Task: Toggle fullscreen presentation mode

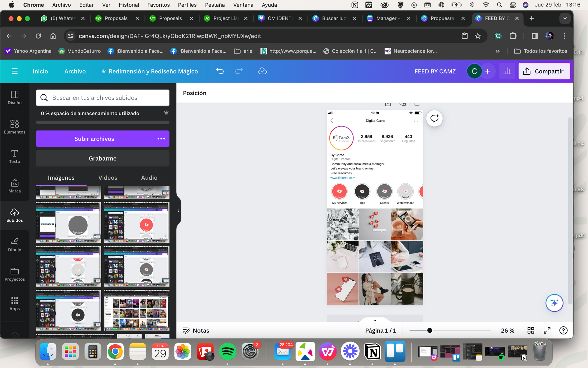Action: (x=547, y=330)
